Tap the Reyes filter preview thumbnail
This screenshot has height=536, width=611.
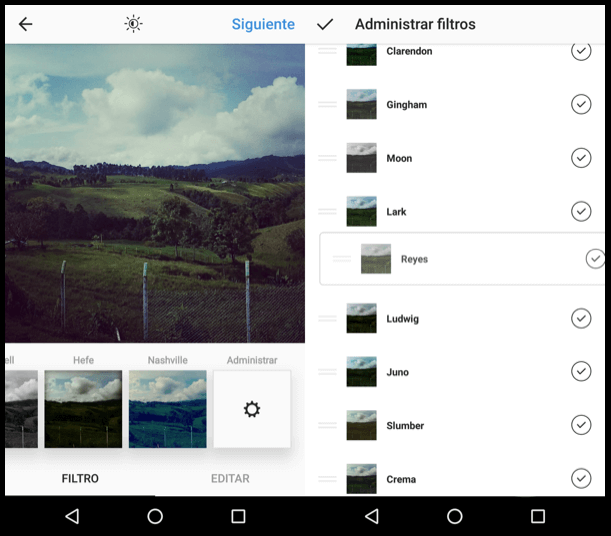(376, 259)
